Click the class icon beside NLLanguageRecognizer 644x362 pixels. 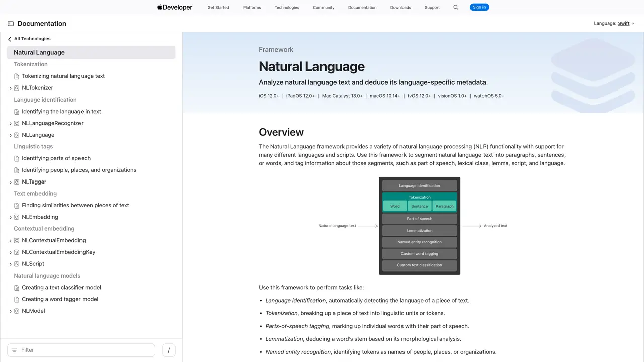17,123
